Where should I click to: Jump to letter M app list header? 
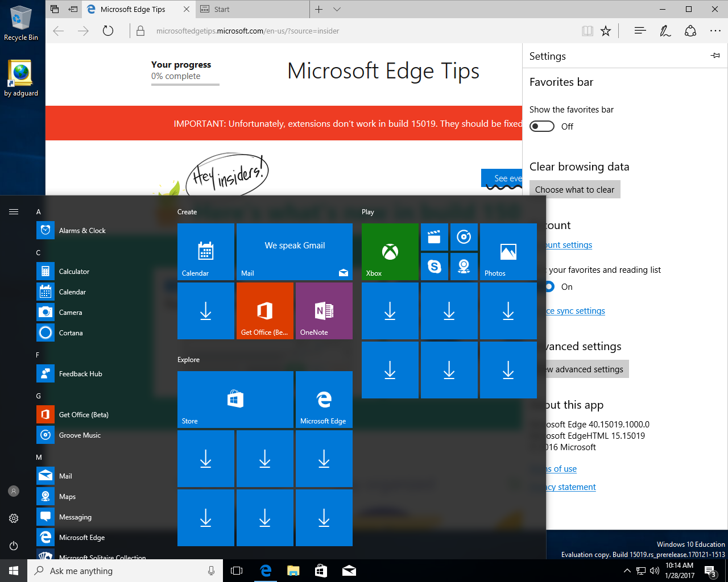click(39, 457)
